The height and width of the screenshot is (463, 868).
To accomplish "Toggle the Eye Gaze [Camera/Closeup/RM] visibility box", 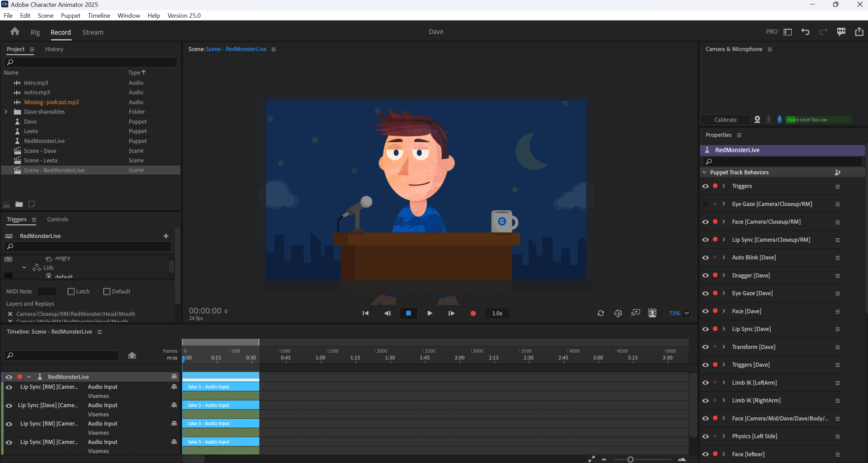I will coord(705,204).
